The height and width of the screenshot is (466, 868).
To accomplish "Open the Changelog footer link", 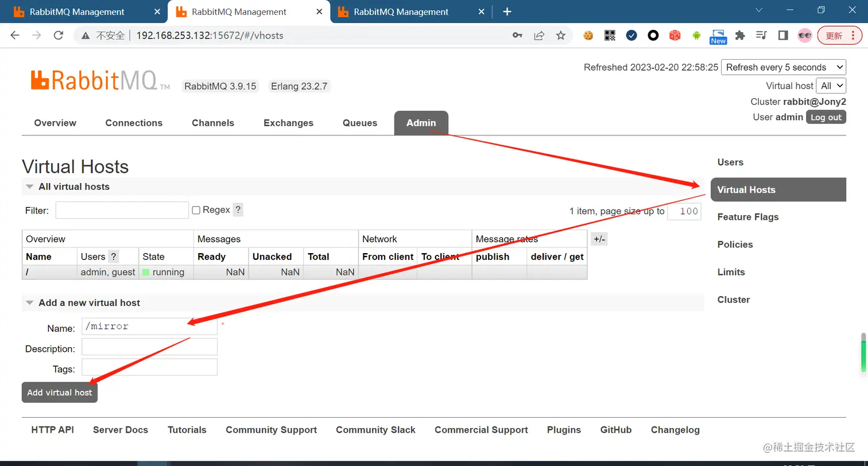I will point(675,430).
